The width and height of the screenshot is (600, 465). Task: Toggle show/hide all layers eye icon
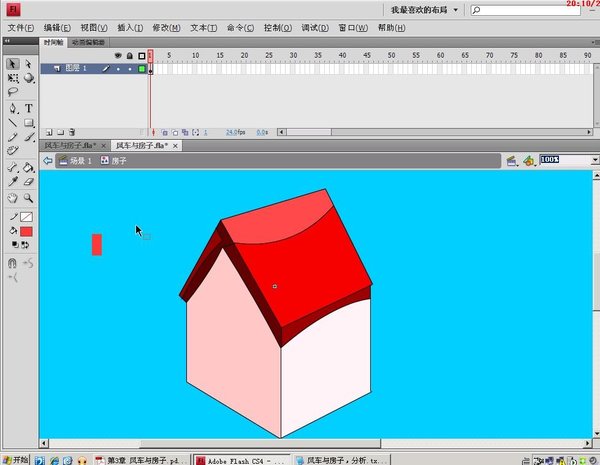click(118, 56)
